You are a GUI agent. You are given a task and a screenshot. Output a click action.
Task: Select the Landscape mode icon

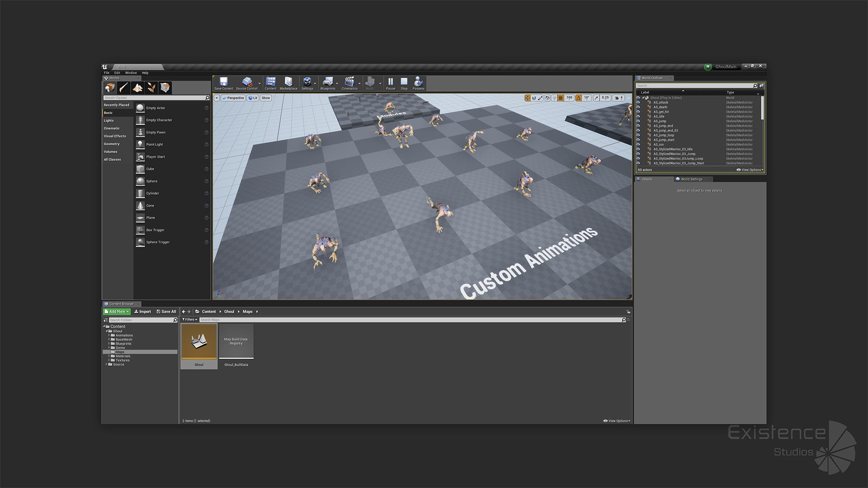coord(137,87)
